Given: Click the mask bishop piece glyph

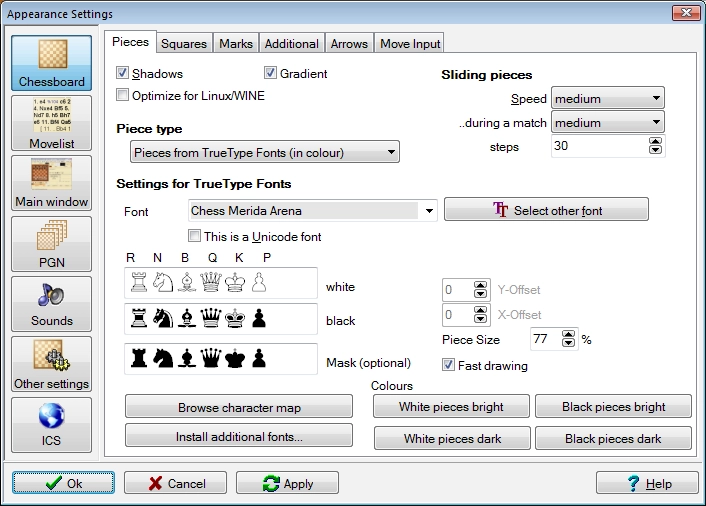Looking at the screenshot, I should point(187,359).
